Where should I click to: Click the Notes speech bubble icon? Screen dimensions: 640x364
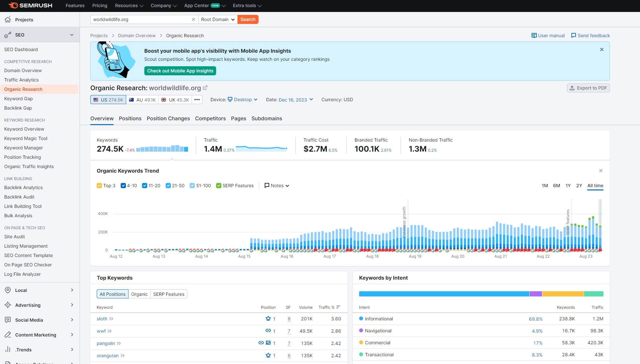pos(267,185)
